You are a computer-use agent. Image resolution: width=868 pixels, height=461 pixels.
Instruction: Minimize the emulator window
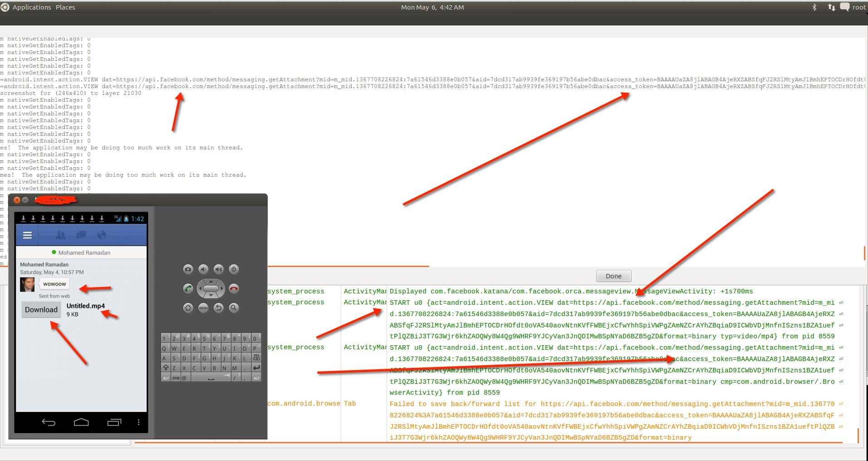tap(25, 200)
